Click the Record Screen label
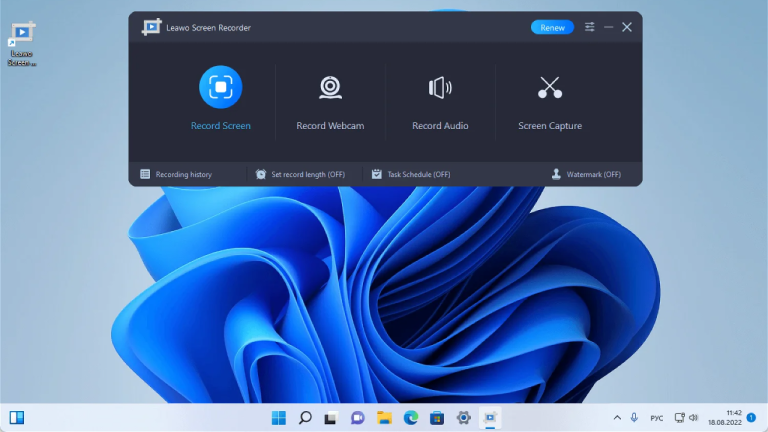 tap(220, 126)
